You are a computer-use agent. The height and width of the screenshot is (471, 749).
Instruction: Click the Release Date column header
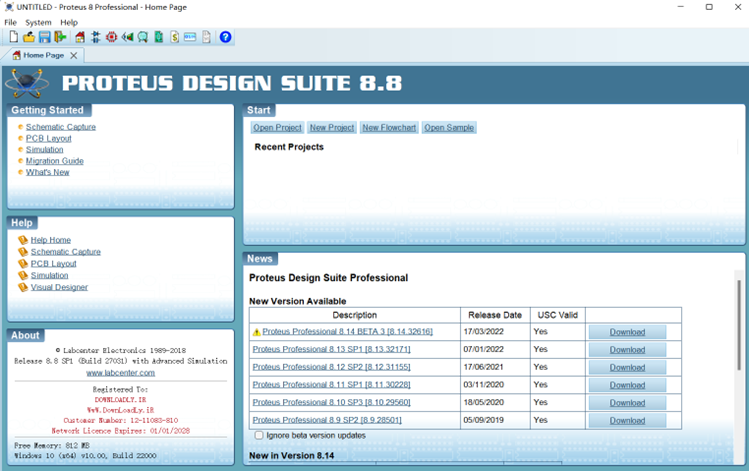495,315
